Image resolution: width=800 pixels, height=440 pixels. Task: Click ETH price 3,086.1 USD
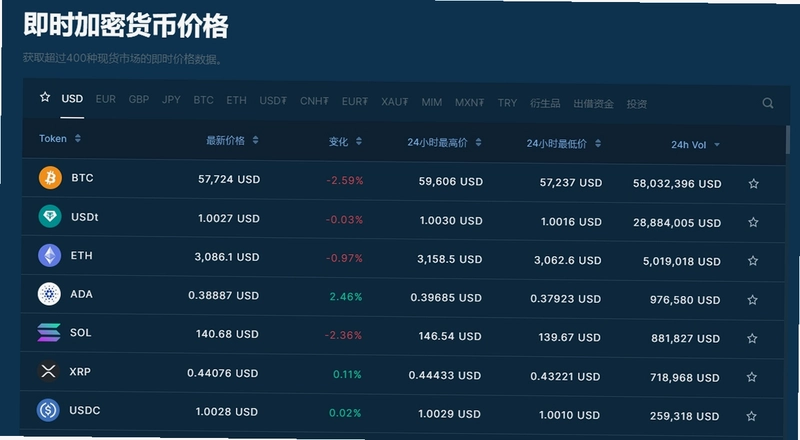227,257
